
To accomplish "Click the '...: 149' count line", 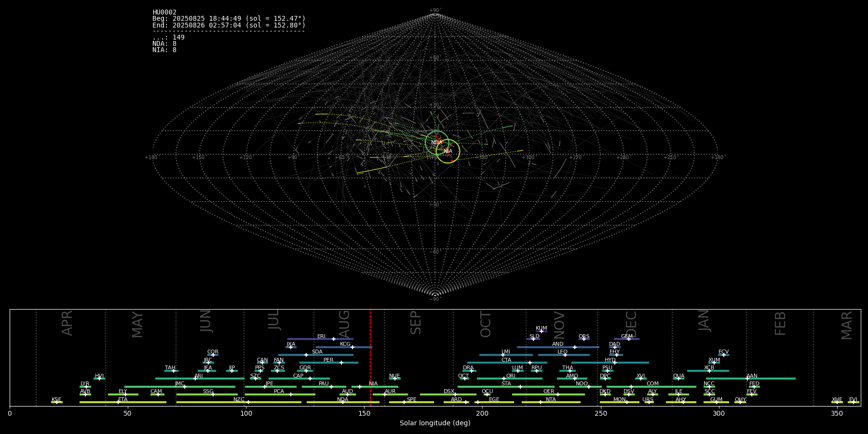I will pyautogui.click(x=168, y=38).
